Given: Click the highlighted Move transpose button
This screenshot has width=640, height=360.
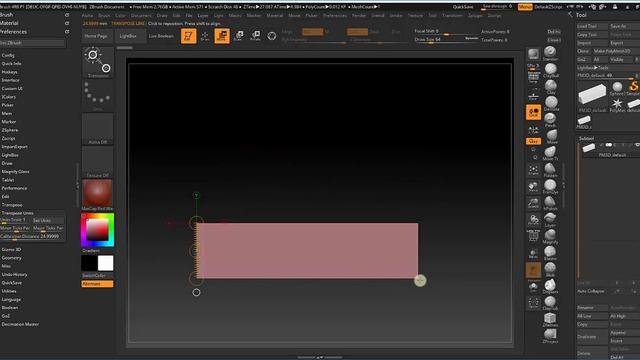Looking at the screenshot, I should pyautogui.click(x=222, y=36).
